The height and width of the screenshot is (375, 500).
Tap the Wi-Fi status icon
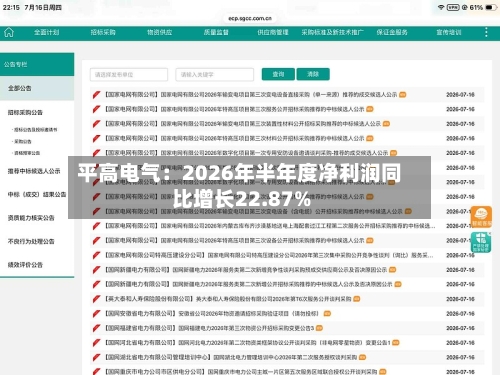(x=441, y=7)
